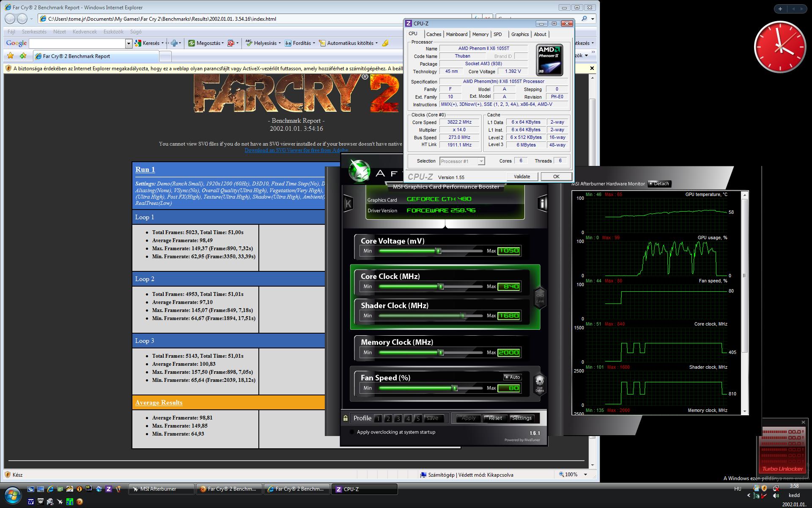Screen dimensions: 812x508
Task: Click the highlighter marker icon in Google toolbar
Action: (x=385, y=43)
